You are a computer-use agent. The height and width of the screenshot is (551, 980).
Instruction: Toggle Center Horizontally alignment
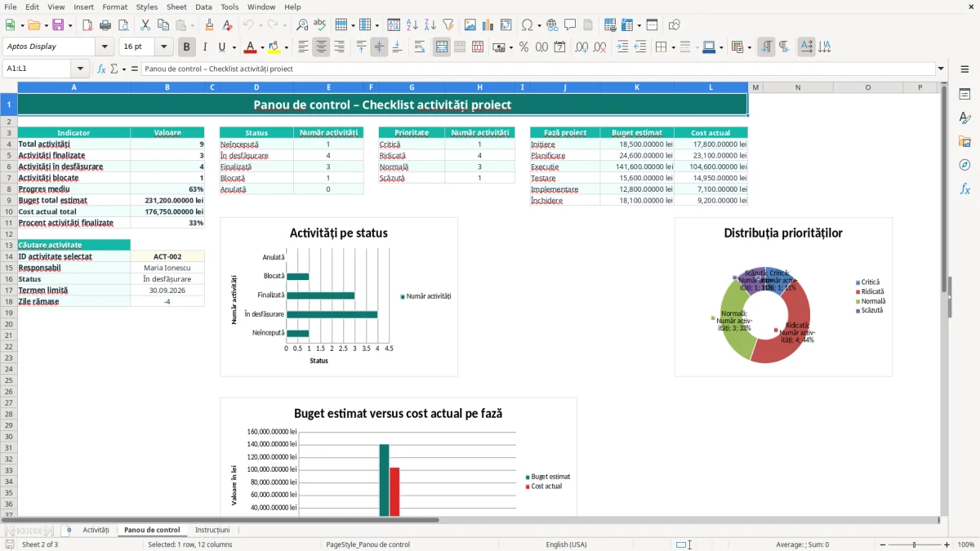pos(321,47)
